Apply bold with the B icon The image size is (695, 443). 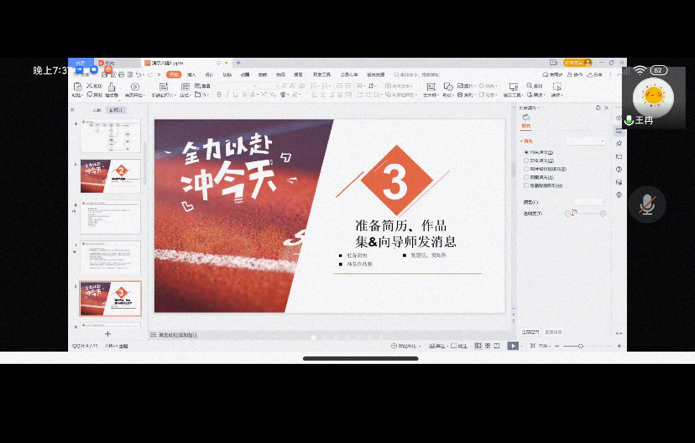219,95
